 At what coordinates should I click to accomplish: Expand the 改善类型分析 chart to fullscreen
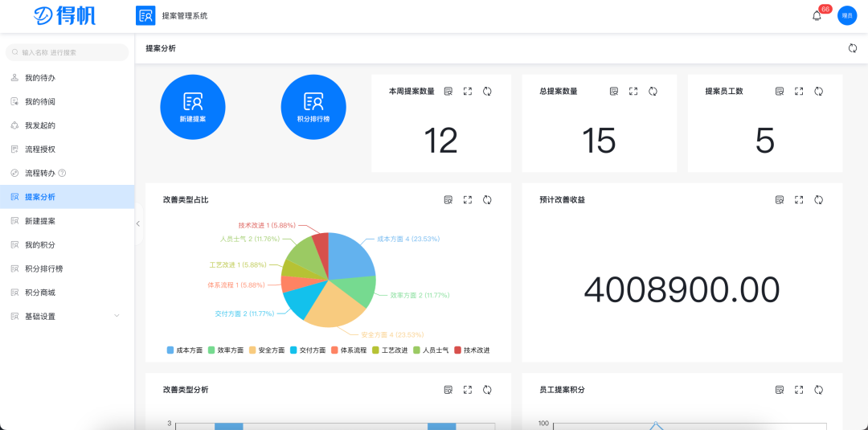coord(468,390)
